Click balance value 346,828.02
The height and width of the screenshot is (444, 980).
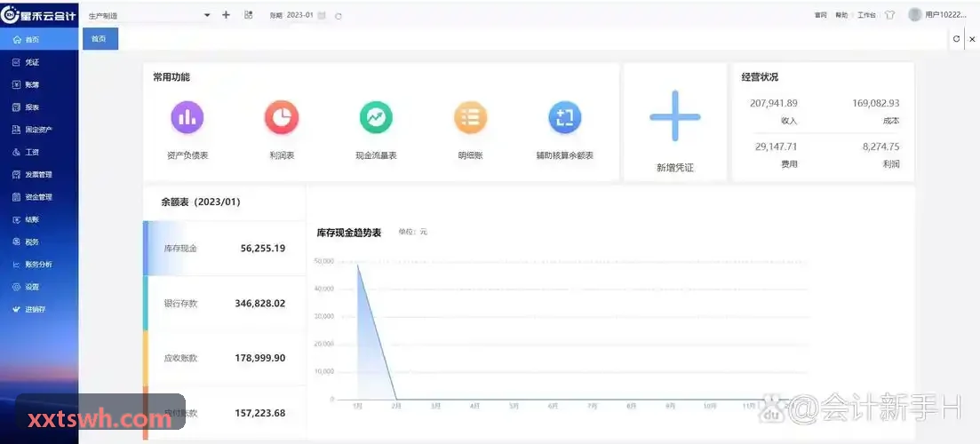pyautogui.click(x=260, y=304)
